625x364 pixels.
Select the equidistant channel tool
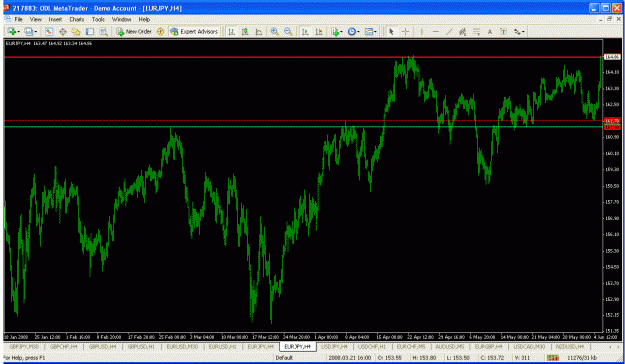click(462, 31)
